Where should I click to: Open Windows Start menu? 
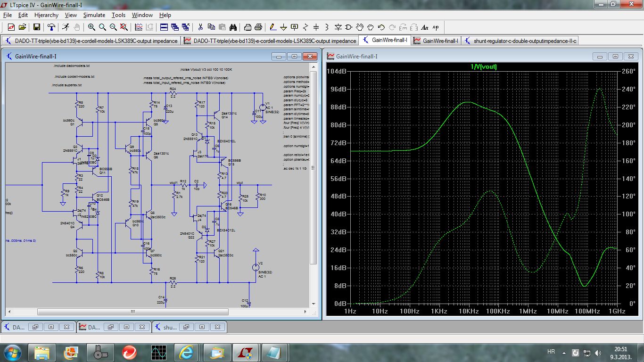[x=12, y=352]
